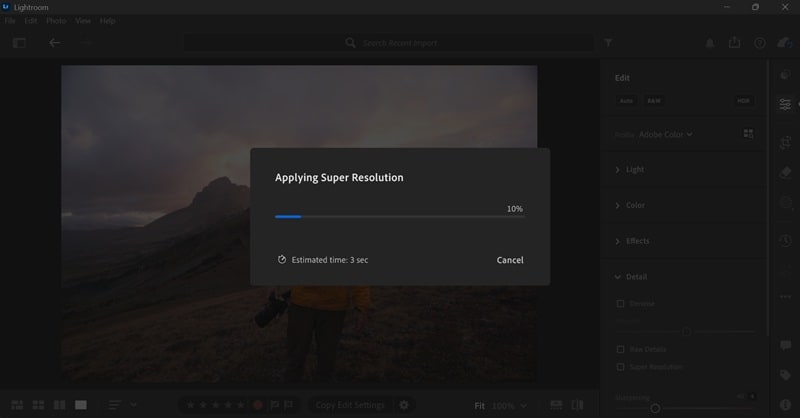This screenshot has width=800, height=418.
Task: Open the View menu
Action: pyautogui.click(x=83, y=21)
